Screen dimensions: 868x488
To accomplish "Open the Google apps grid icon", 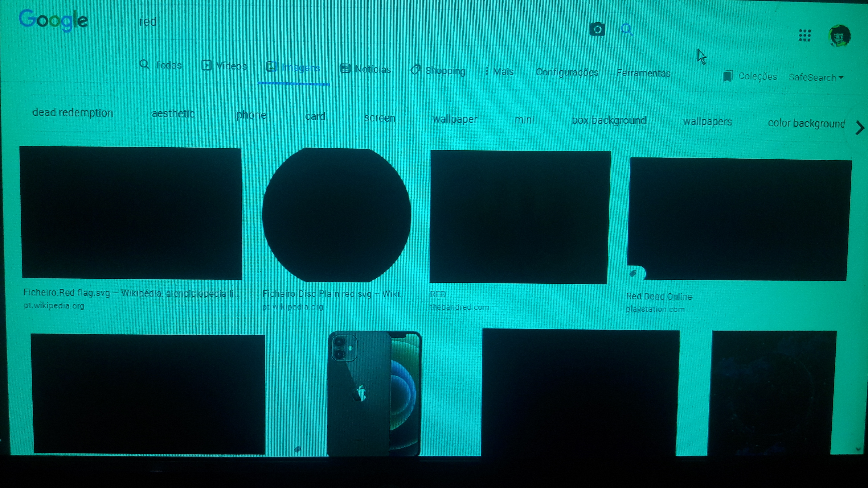I will (805, 35).
